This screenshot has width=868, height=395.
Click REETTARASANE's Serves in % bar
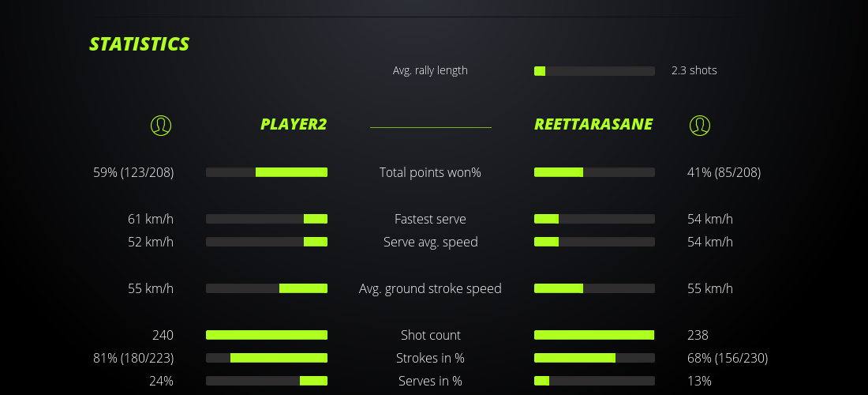point(594,381)
